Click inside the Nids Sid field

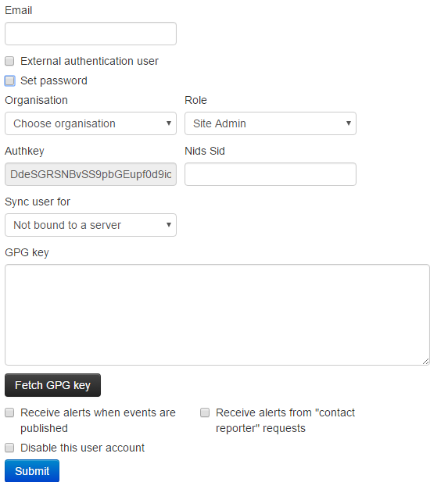271,174
